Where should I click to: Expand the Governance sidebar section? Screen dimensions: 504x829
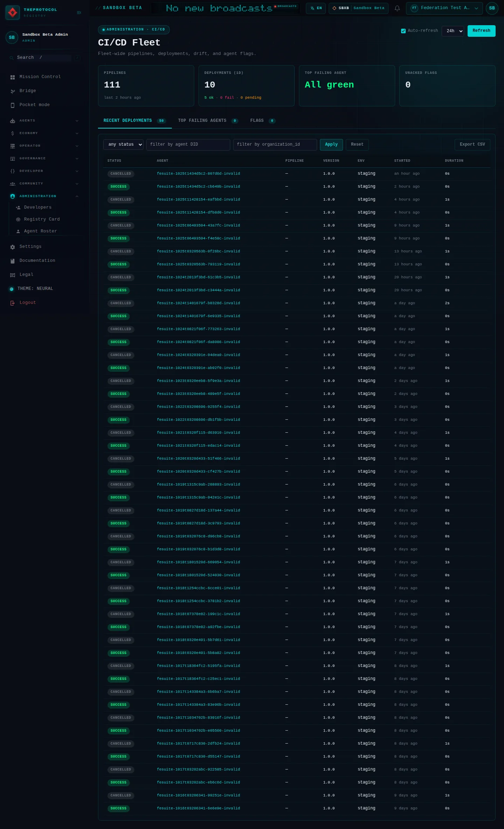(x=44, y=159)
